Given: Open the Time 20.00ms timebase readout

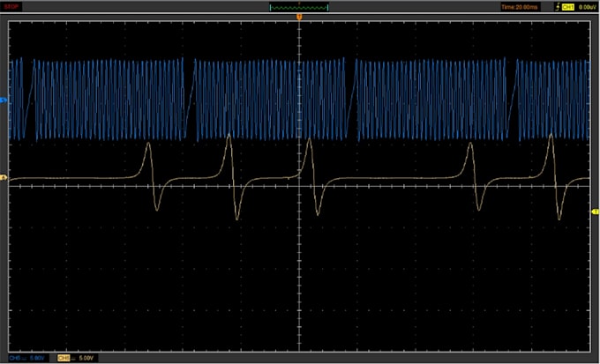Looking at the screenshot, I should [x=521, y=7].
